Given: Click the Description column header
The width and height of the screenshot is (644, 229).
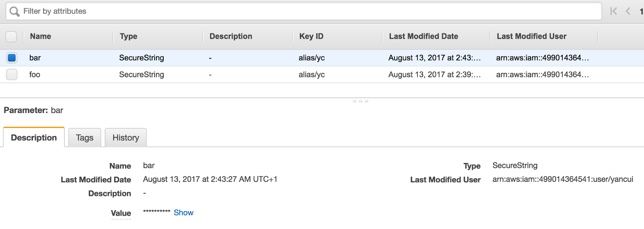Looking at the screenshot, I should (x=231, y=36).
